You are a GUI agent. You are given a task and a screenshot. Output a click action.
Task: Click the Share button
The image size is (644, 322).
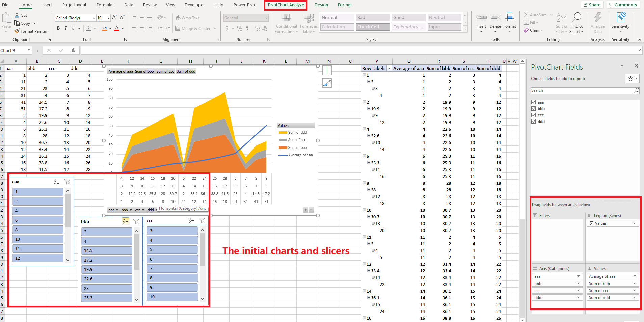(x=592, y=5)
